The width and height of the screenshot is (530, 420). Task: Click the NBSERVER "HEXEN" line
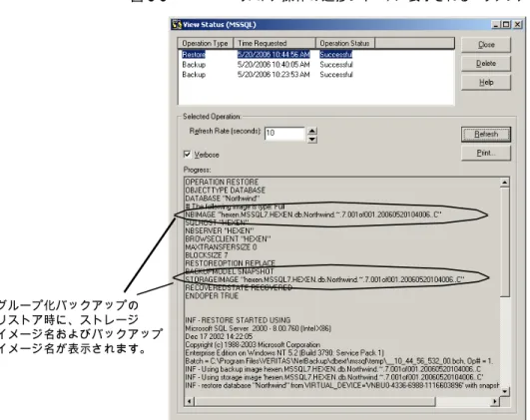[220, 230]
